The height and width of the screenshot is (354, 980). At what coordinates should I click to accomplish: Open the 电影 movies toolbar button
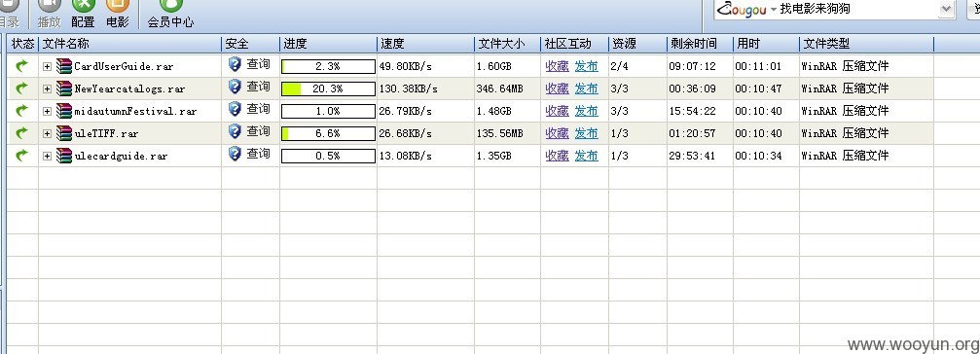click(118, 14)
